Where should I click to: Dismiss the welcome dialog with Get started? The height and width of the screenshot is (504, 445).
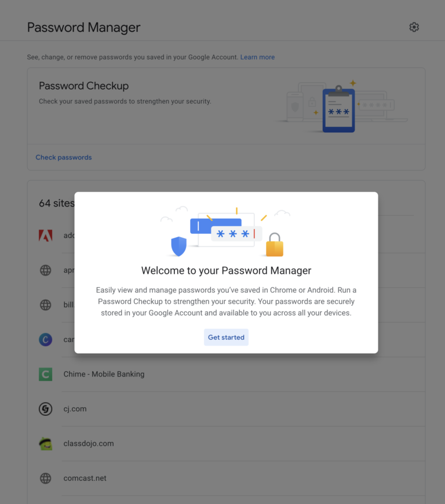(226, 337)
